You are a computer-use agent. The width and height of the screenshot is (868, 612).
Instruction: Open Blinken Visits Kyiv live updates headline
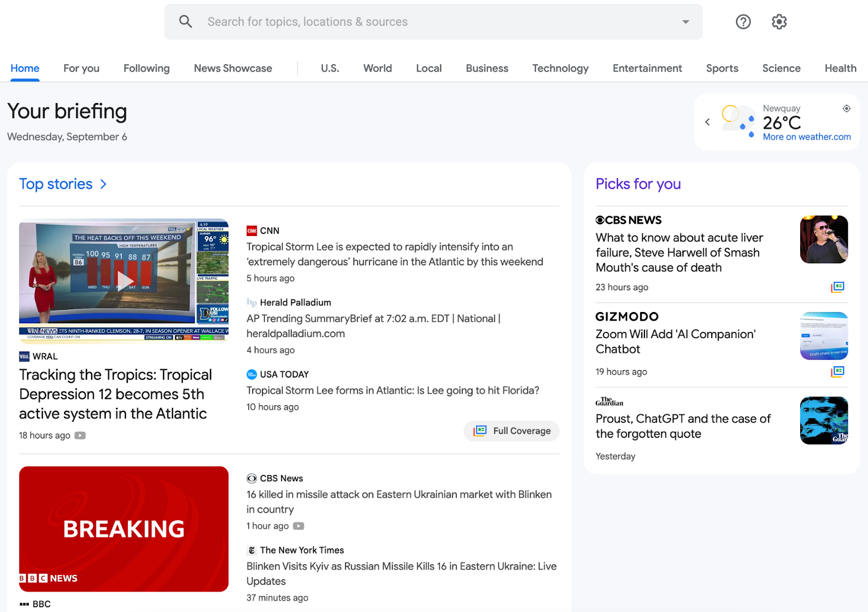pos(401,573)
